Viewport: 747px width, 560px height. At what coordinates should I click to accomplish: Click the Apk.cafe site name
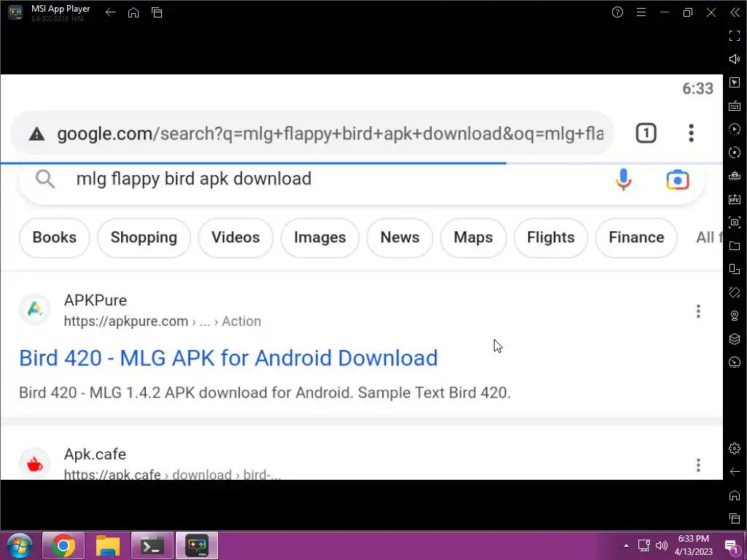click(95, 454)
